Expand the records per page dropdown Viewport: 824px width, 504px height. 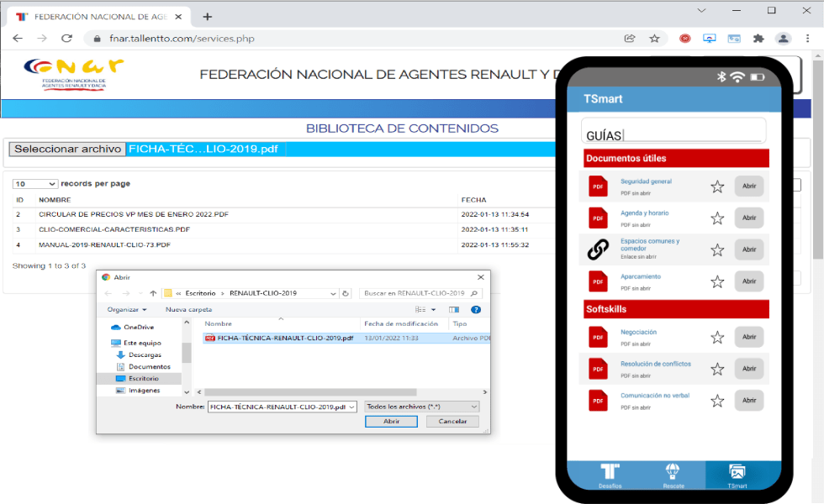click(35, 184)
